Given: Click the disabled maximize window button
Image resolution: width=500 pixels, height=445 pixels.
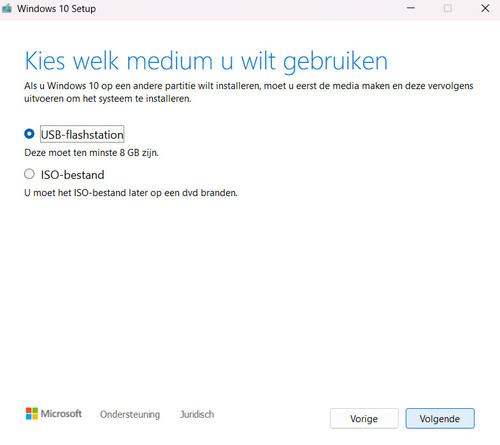Looking at the screenshot, I should pyautogui.click(x=448, y=8).
